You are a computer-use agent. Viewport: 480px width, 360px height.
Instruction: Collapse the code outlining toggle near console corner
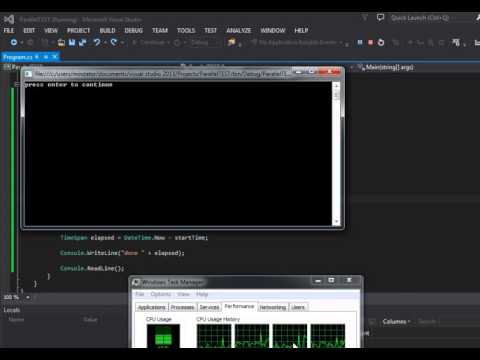(17, 85)
